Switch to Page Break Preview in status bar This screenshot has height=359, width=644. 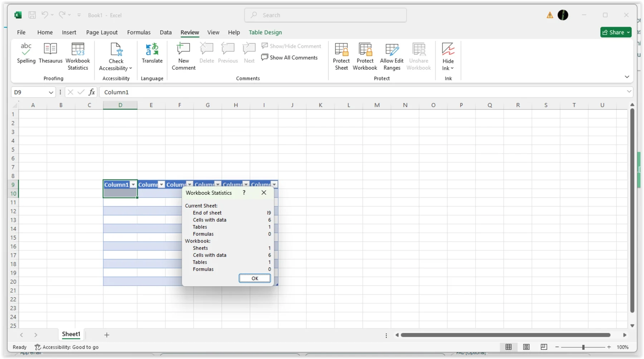544,347
